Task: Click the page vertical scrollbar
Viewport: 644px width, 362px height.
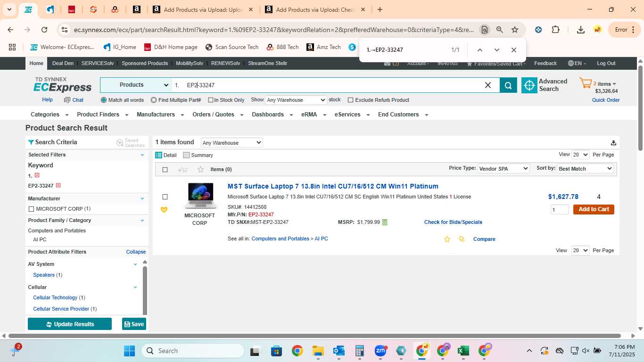Action: pos(640,107)
